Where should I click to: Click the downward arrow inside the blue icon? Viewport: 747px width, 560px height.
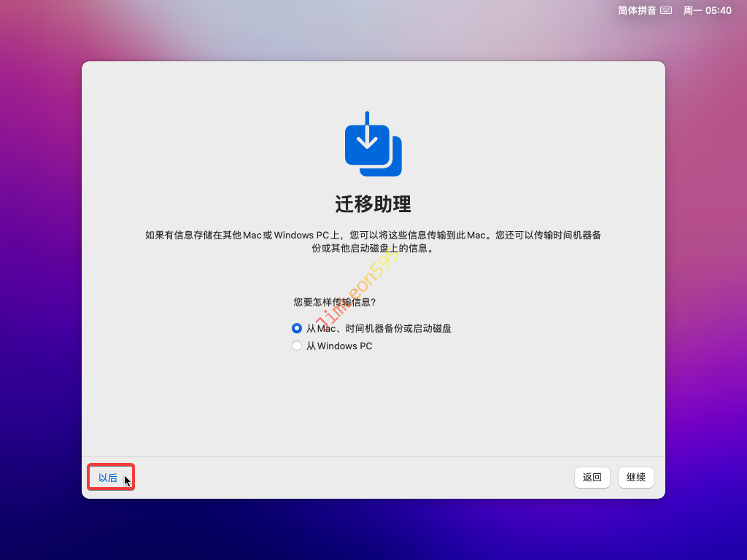pos(368,131)
